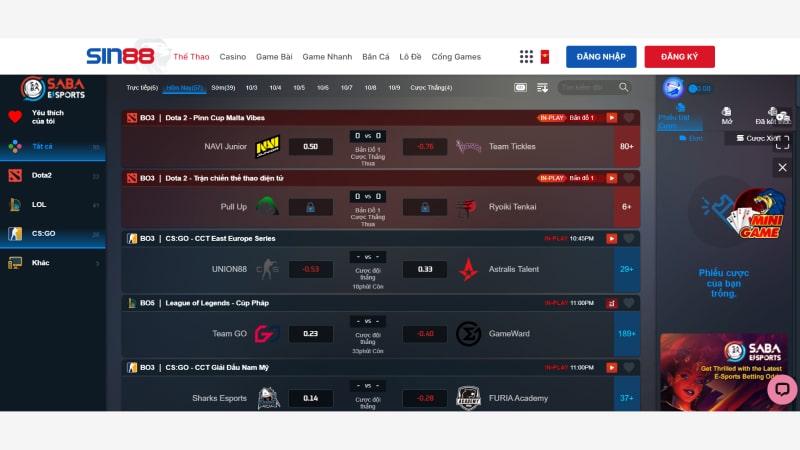Image resolution: width=800 pixels, height=450 pixels.
Task: Favorite the CCT Giải Đấu Nam Mỹ match
Action: [629, 367]
